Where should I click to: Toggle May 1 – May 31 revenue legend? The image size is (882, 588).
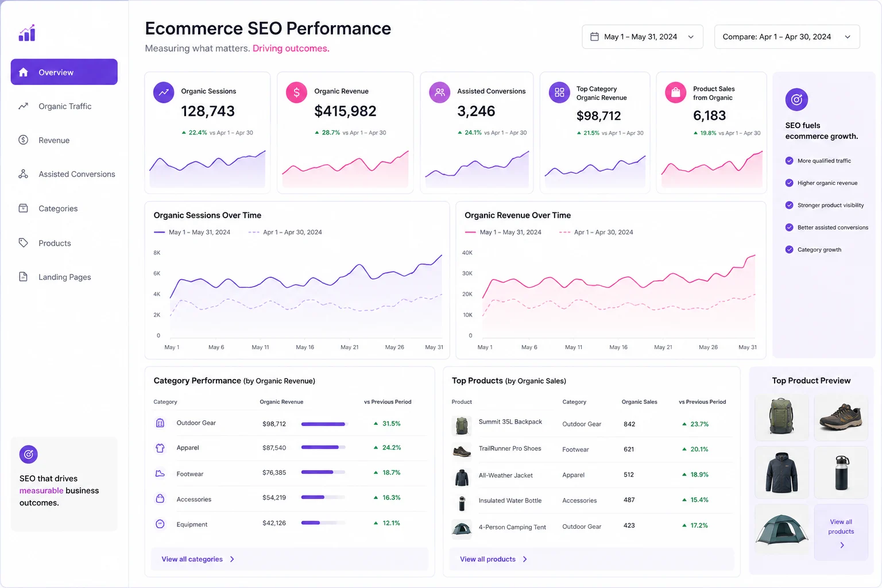tap(503, 232)
